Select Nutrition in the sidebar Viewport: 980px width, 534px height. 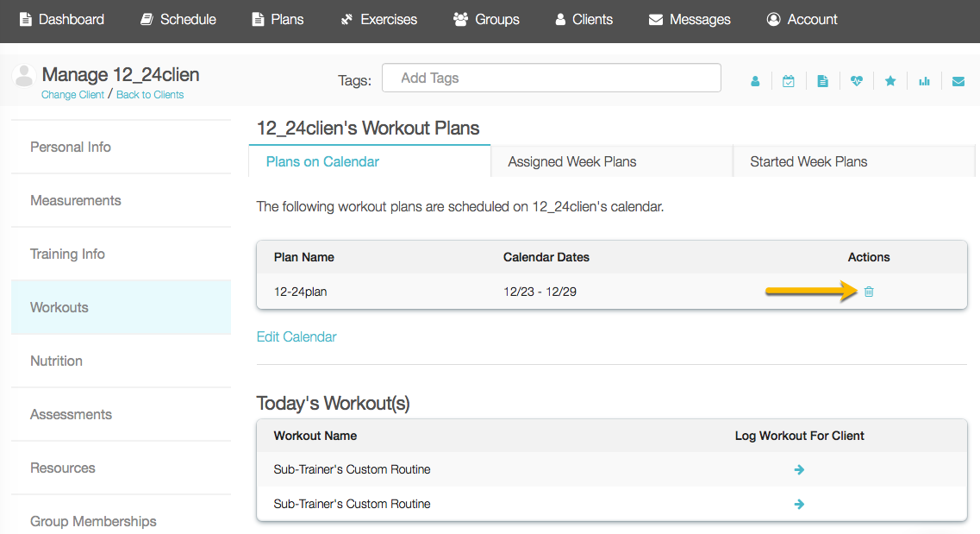click(x=122, y=361)
